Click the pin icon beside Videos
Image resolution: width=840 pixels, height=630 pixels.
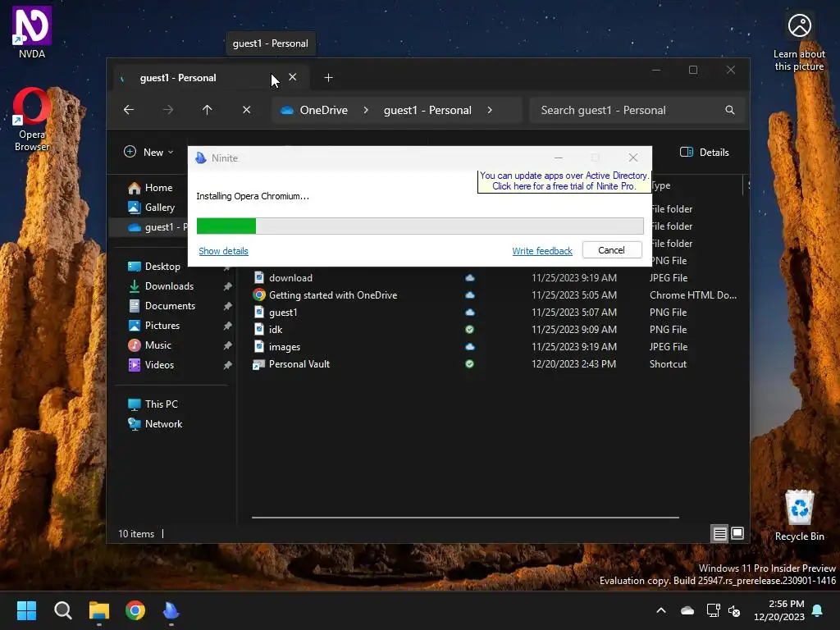click(228, 365)
